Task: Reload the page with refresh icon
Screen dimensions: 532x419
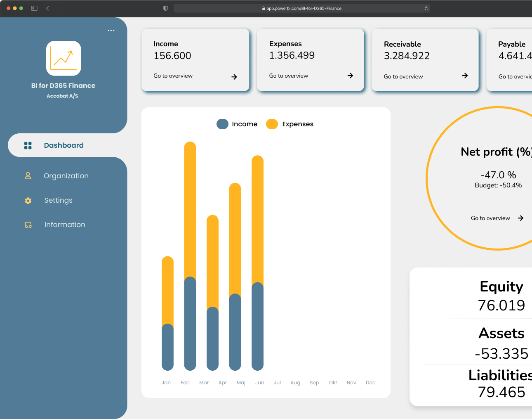Action: [426, 8]
